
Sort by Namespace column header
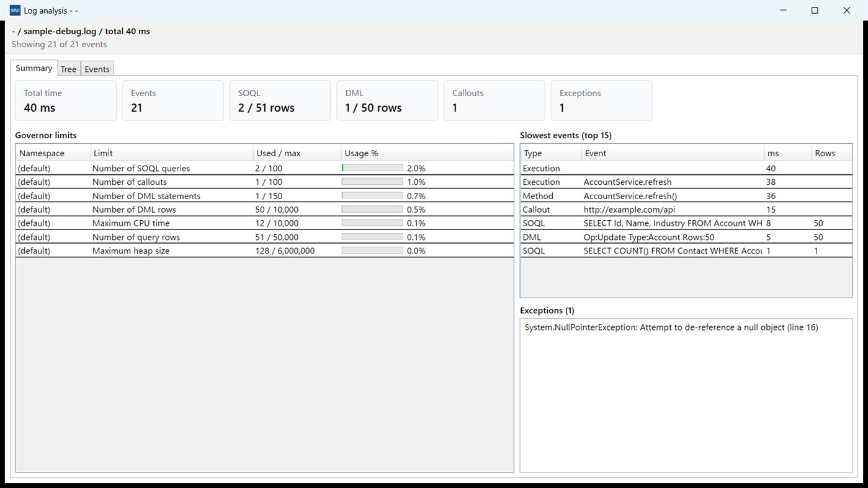[53, 153]
